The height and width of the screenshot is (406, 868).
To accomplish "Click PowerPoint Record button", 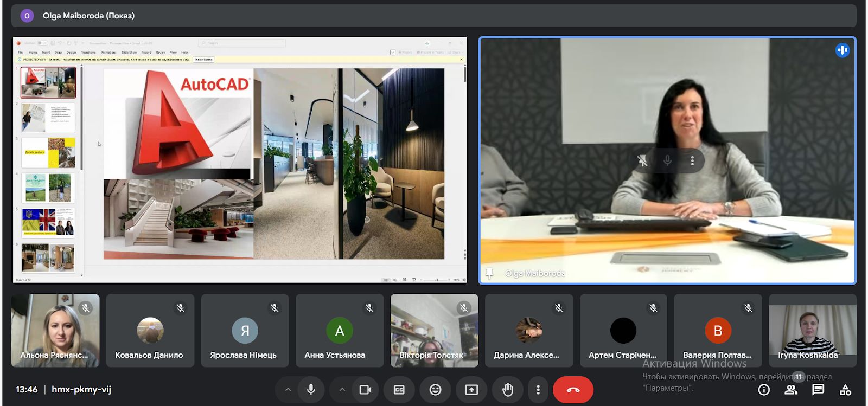I will tap(405, 53).
